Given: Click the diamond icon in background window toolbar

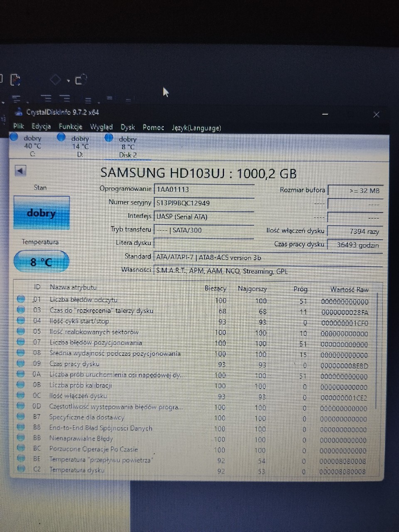Looking at the screenshot, I should click(x=55, y=79).
